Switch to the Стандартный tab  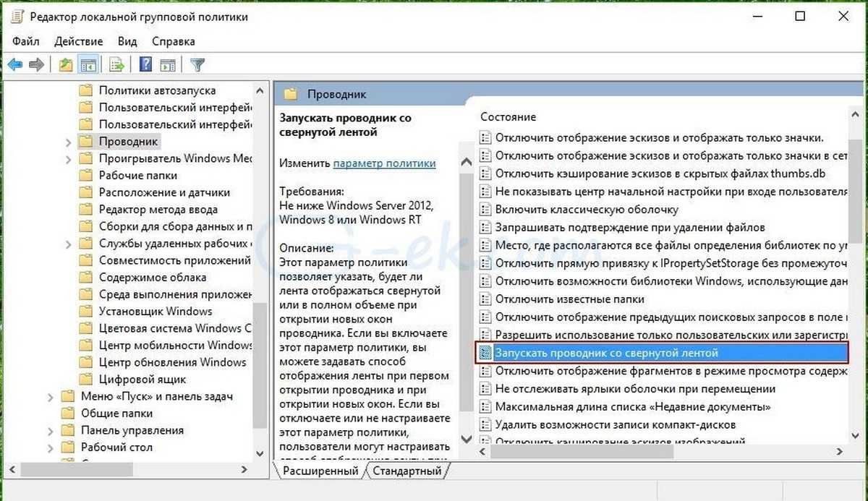pyautogui.click(x=407, y=471)
